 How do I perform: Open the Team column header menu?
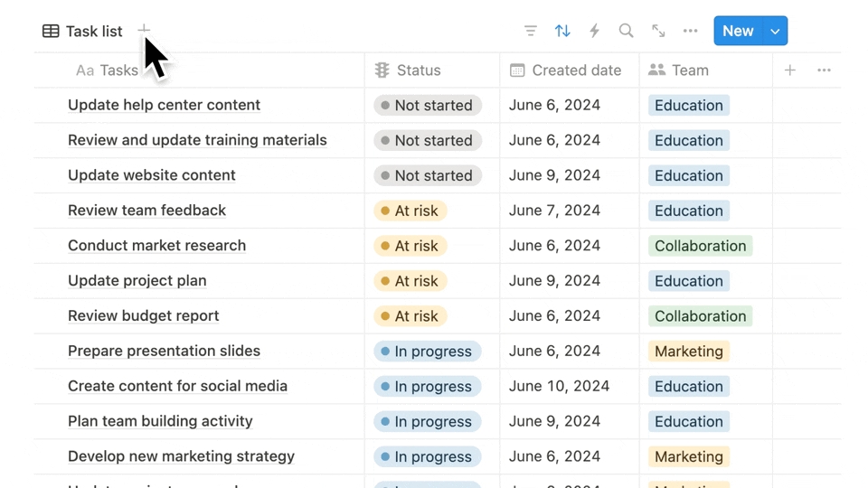pyautogui.click(x=689, y=70)
